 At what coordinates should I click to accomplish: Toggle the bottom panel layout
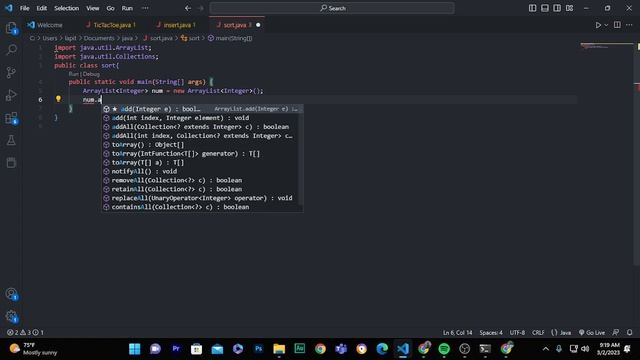pos(544,8)
